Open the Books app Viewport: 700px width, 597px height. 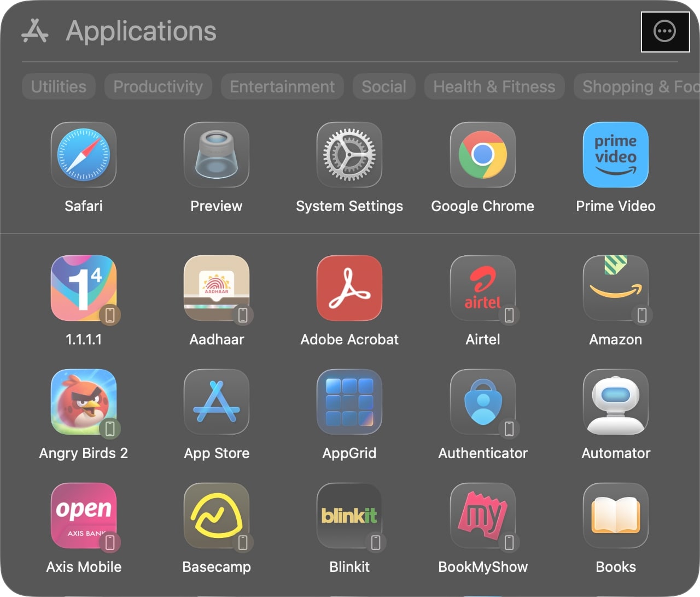coord(616,516)
